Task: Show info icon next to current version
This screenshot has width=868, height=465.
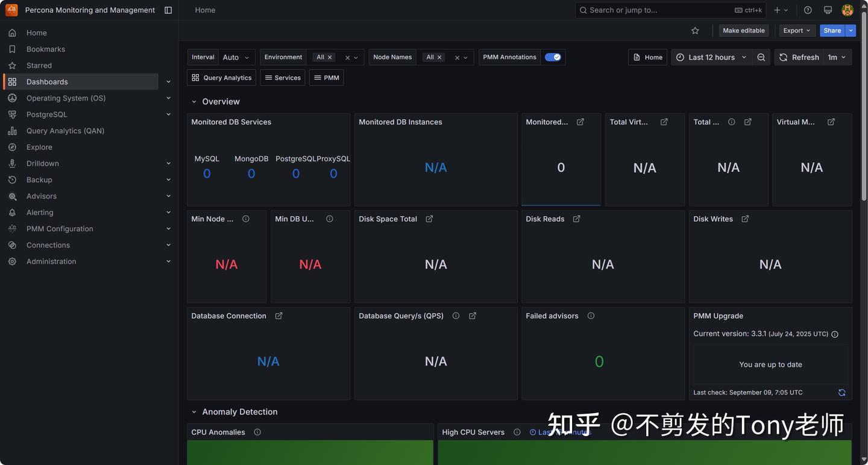Action: click(x=835, y=334)
